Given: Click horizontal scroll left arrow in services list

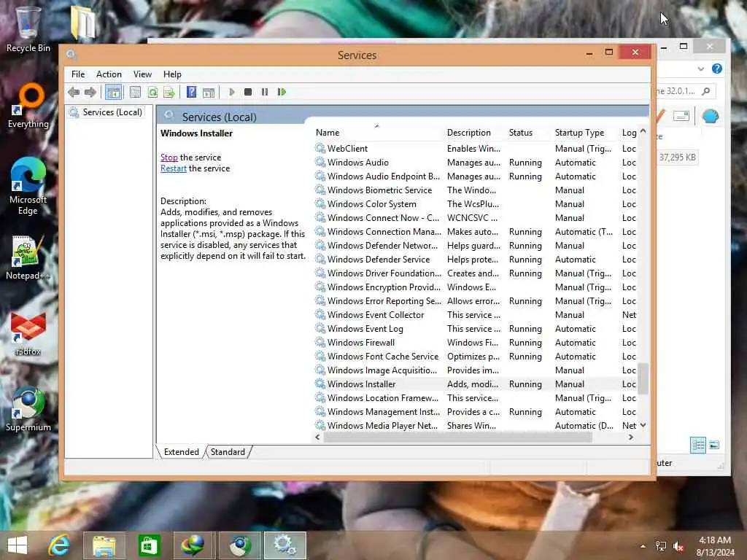Looking at the screenshot, I should coord(318,437).
